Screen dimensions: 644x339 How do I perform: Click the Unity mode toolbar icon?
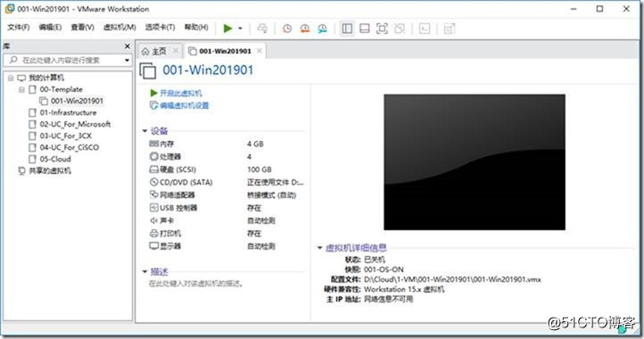tap(400, 29)
